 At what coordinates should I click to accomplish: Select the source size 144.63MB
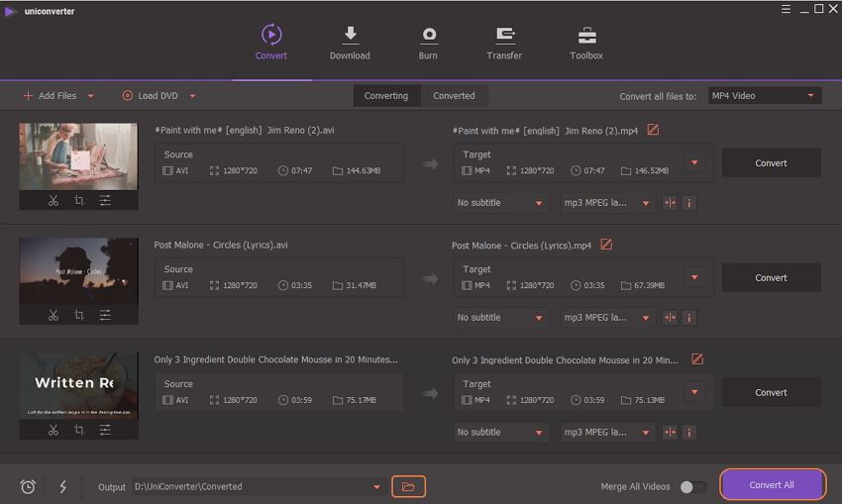[364, 170]
